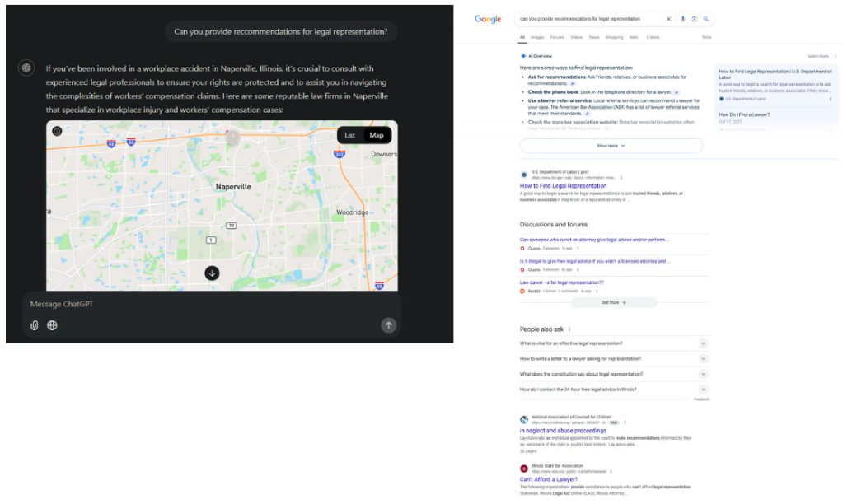The height and width of the screenshot is (504, 843).
Task: Click the 'How to Find Legal Representation' result link
Action: [563, 186]
